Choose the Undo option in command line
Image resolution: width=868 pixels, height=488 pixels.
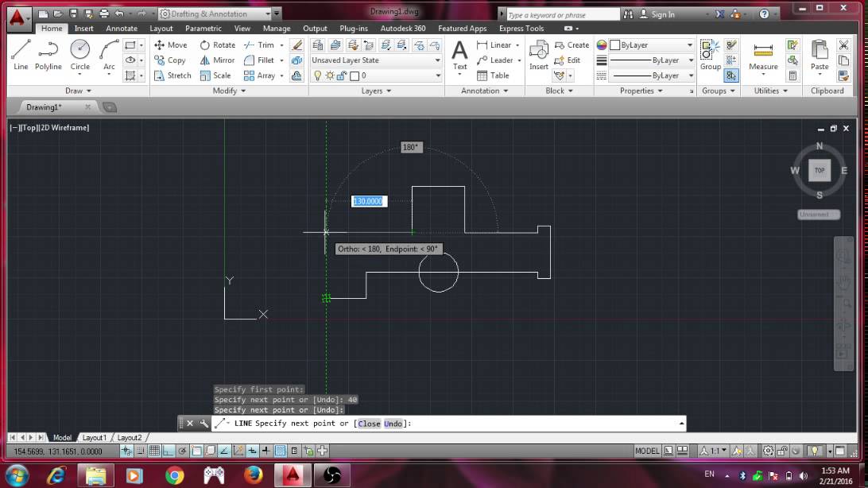(x=393, y=424)
